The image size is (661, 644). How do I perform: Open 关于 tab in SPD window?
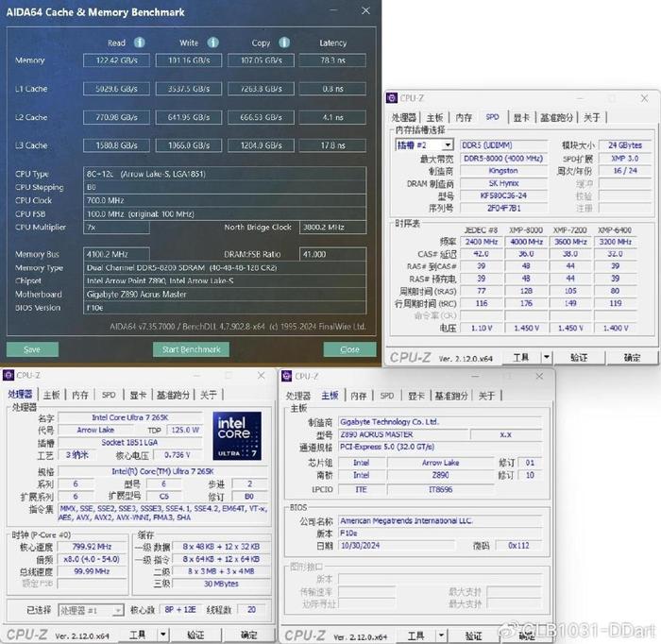pyautogui.click(x=591, y=118)
